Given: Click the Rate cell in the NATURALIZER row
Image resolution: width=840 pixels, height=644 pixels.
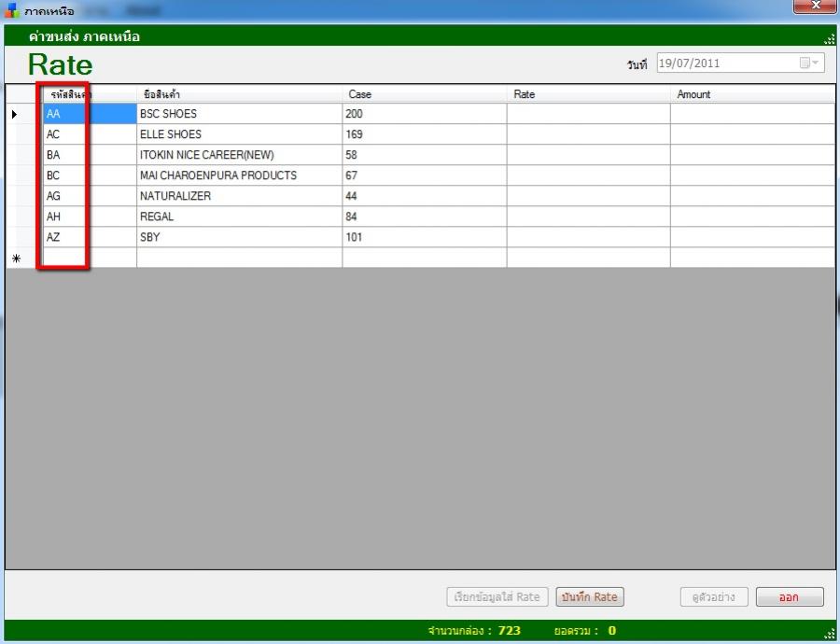Looking at the screenshot, I should (588, 196).
